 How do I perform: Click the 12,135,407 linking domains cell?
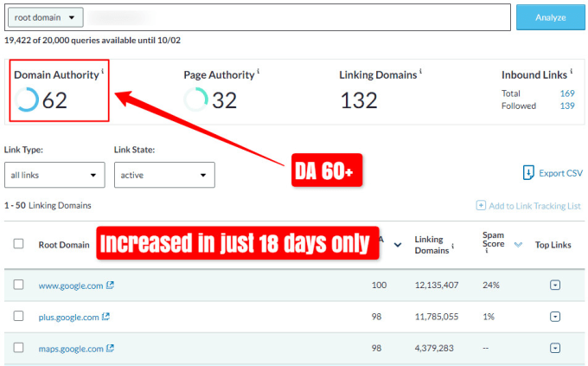[437, 285]
